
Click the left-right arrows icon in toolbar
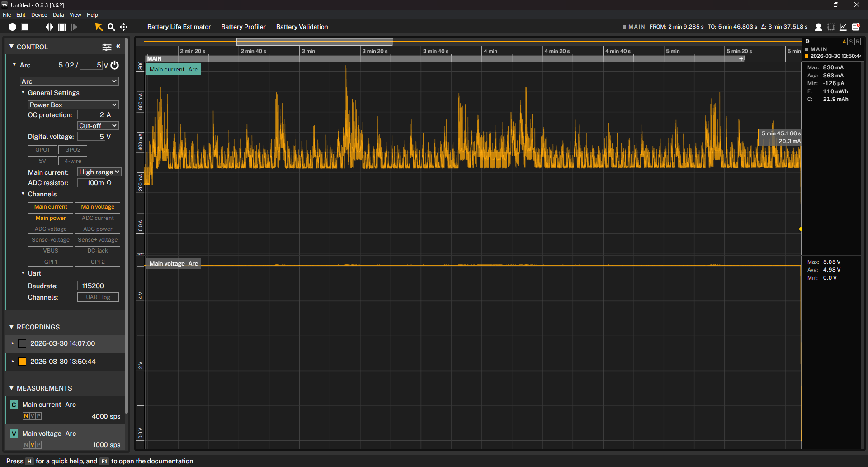(49, 27)
